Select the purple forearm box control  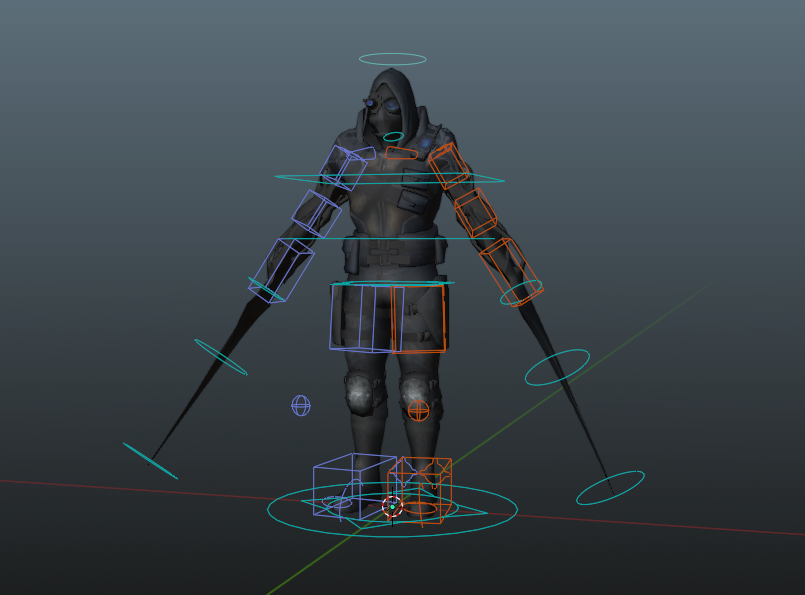[x=281, y=271]
